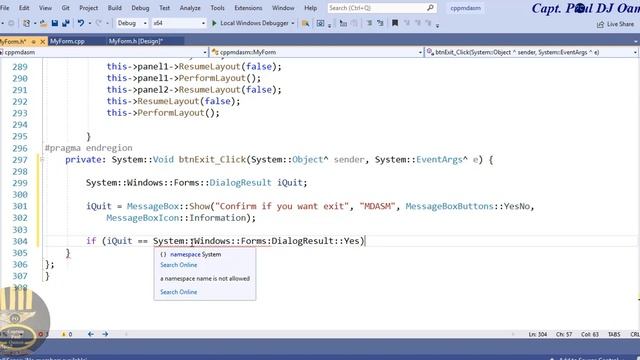Screen dimensions: 640x360
Task: Start the Local Windows Debugger play icon
Action: pyautogui.click(x=214, y=23)
